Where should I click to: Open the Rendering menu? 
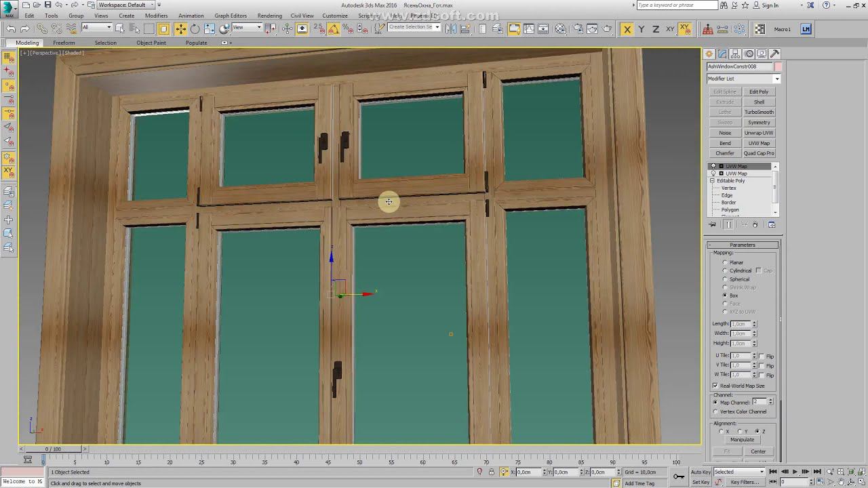click(269, 16)
